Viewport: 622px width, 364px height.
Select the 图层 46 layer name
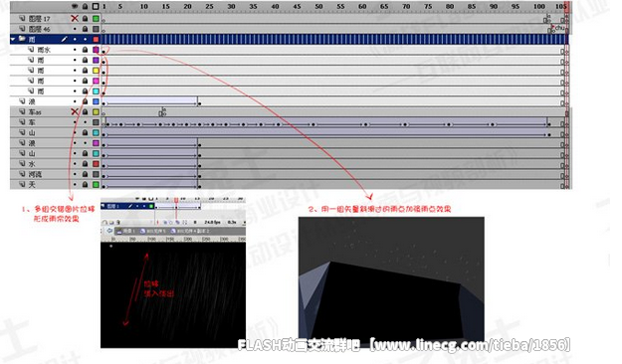pos(39,29)
